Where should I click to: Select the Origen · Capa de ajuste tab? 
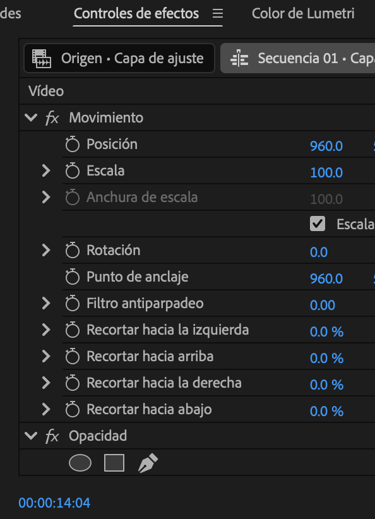[119, 58]
